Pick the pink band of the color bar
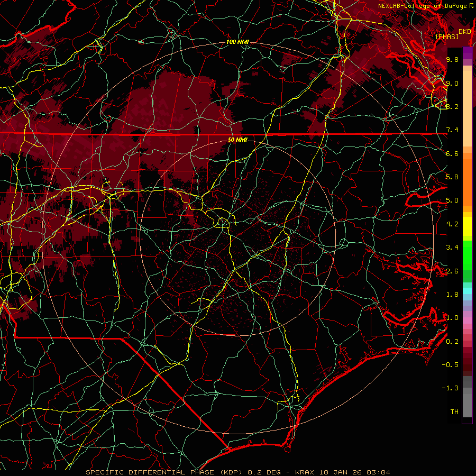The width and height of the screenshot is (476, 476). click(467, 321)
